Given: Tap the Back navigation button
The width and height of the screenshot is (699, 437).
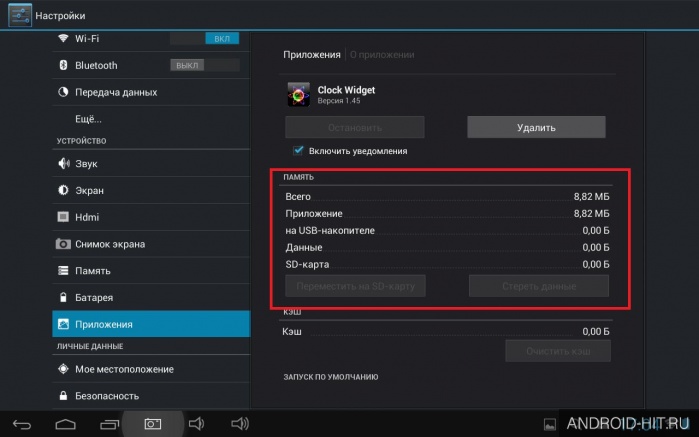Looking at the screenshot, I should click(x=22, y=424).
